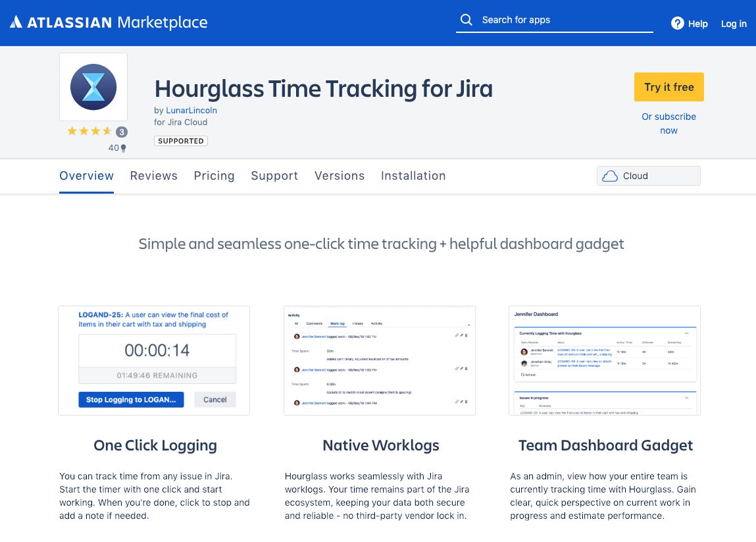Click the Hourglass app logo
756x542 pixels.
93,87
